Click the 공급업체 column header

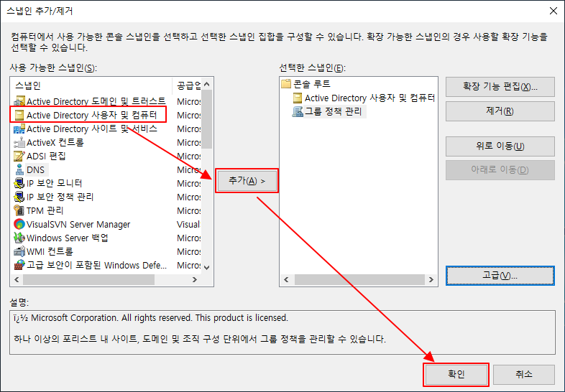click(x=187, y=85)
